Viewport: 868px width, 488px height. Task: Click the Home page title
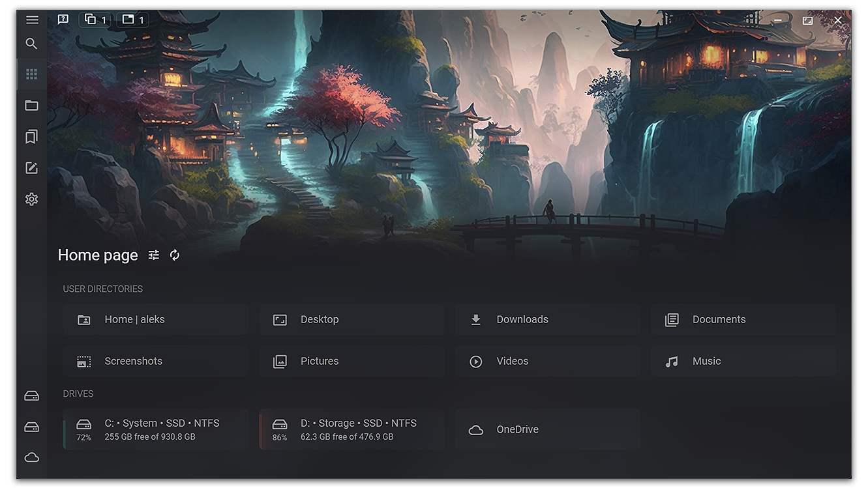[98, 255]
